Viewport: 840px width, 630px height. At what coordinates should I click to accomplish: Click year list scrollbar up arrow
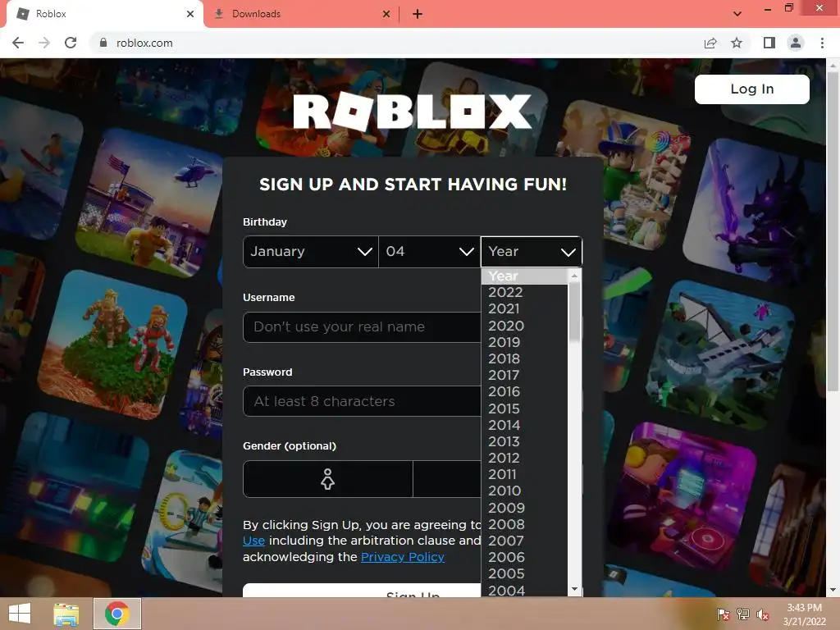[x=574, y=276]
